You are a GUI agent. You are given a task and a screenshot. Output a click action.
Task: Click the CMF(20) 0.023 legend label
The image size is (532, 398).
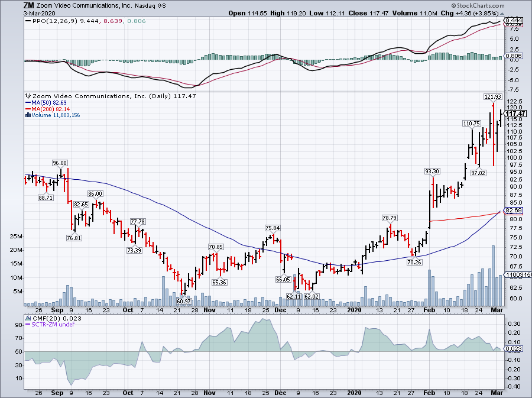(x=57, y=318)
